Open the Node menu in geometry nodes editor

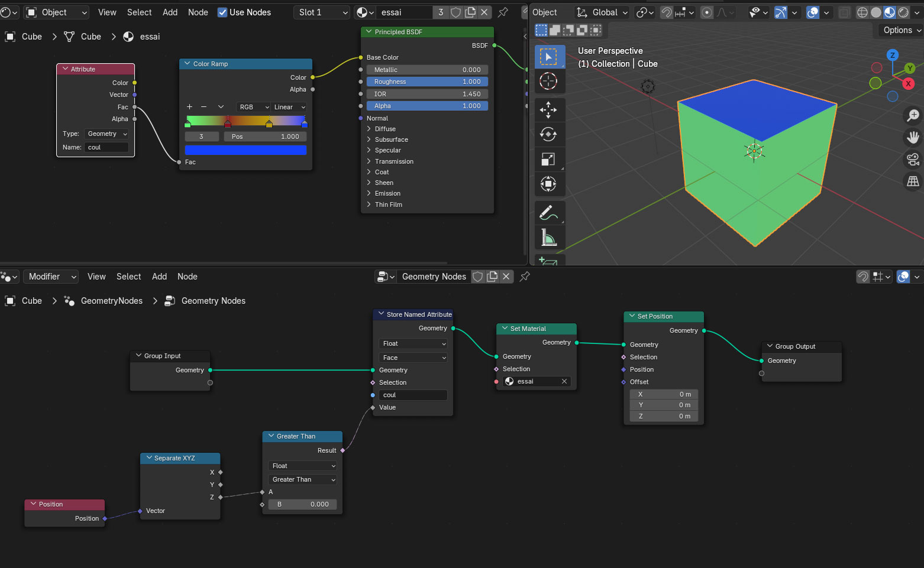click(188, 277)
